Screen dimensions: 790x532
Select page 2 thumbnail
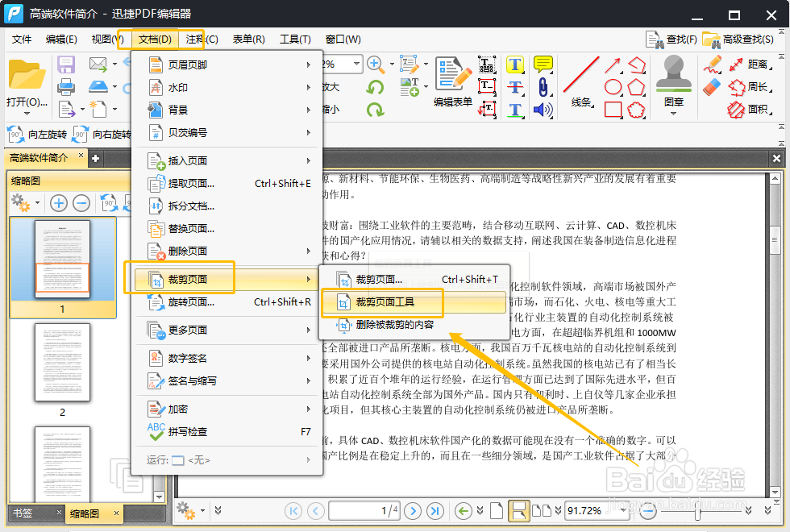point(63,363)
